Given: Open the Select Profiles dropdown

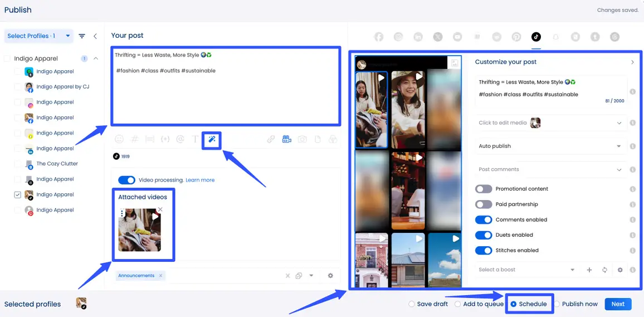Looking at the screenshot, I should [x=38, y=36].
